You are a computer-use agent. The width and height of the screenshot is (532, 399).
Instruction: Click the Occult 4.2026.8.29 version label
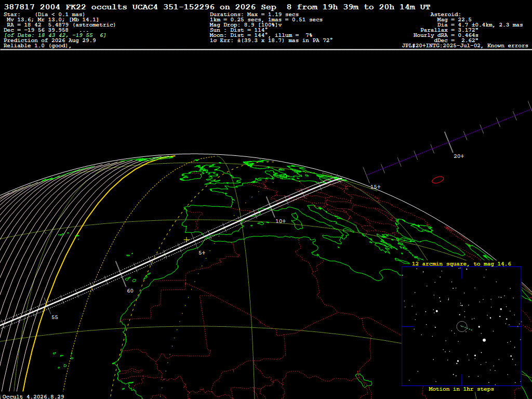[x=33, y=396]
